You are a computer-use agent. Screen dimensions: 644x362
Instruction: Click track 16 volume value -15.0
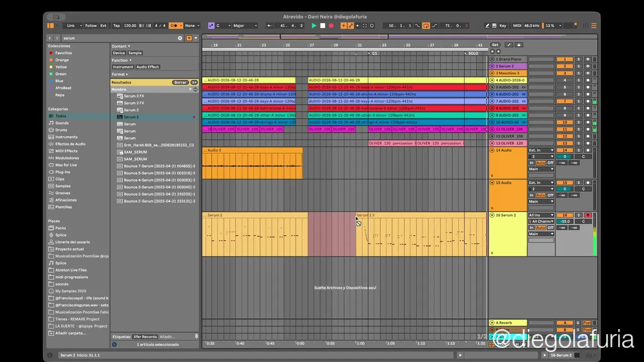click(x=565, y=221)
